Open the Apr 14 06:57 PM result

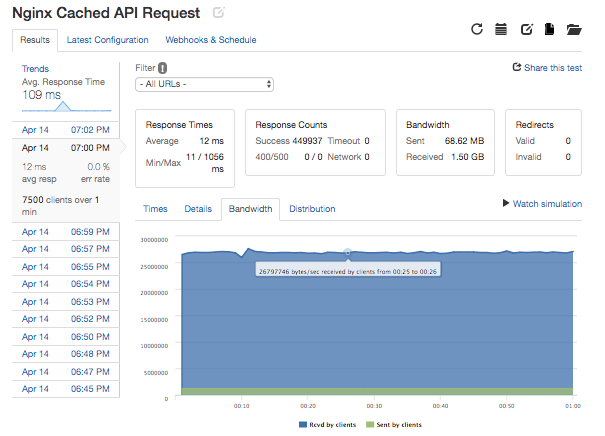click(x=66, y=249)
